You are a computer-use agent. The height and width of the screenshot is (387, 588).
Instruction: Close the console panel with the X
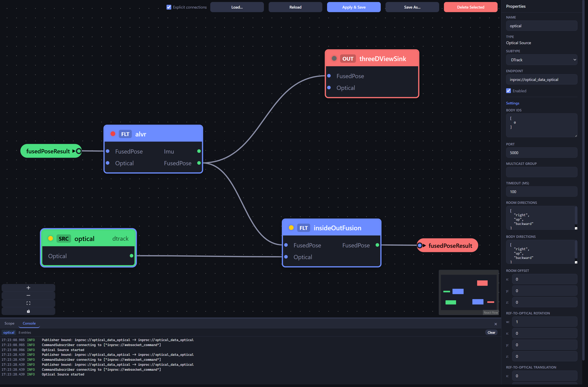pos(496,324)
